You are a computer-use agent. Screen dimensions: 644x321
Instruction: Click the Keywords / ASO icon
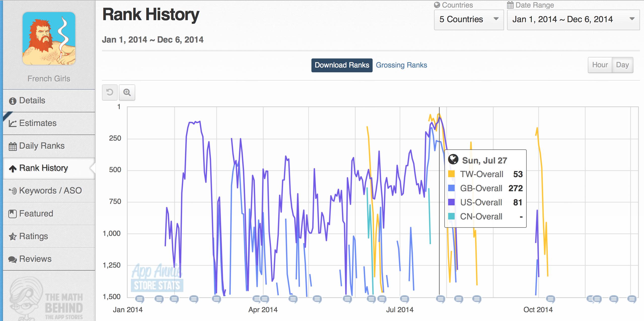[x=13, y=190]
